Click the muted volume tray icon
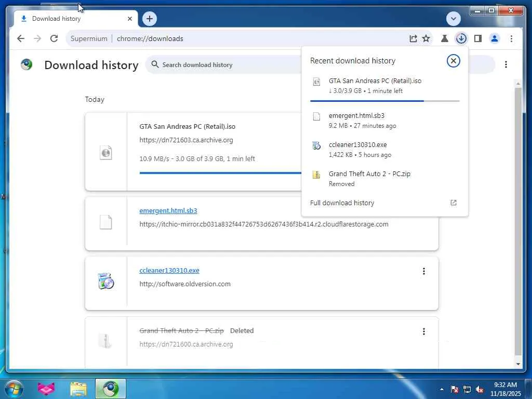The image size is (532, 399). tap(480, 389)
